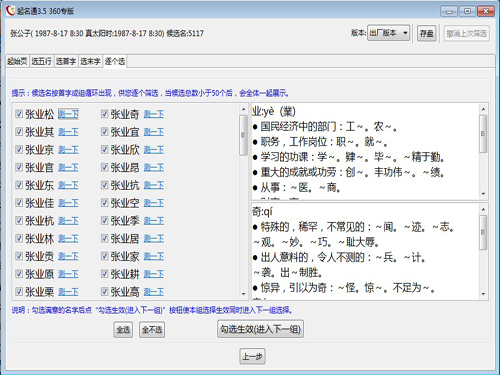Switch to the 选五行 tab
This screenshot has width=500, height=375.
(42, 61)
